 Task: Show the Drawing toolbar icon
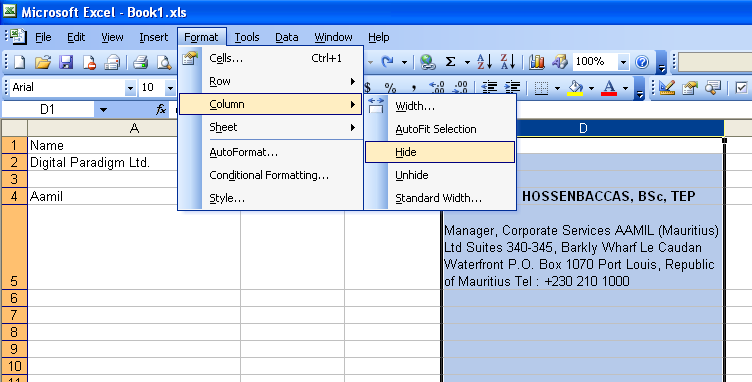(560, 61)
